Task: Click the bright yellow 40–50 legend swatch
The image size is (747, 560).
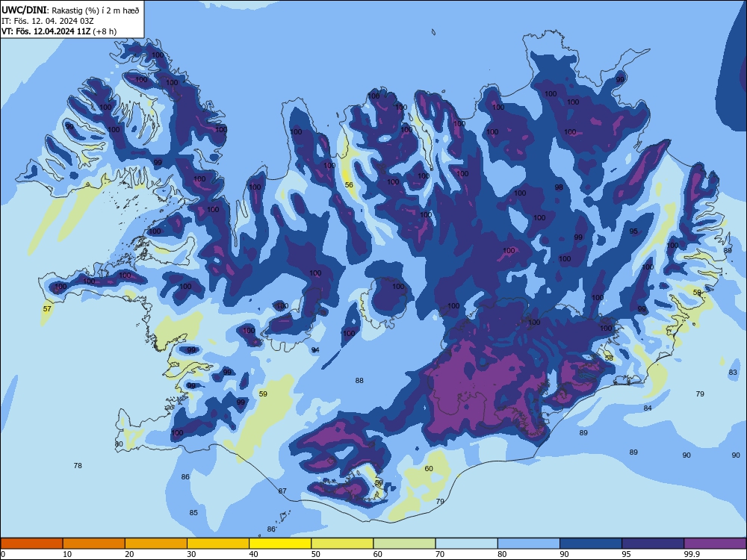Action: (280, 544)
